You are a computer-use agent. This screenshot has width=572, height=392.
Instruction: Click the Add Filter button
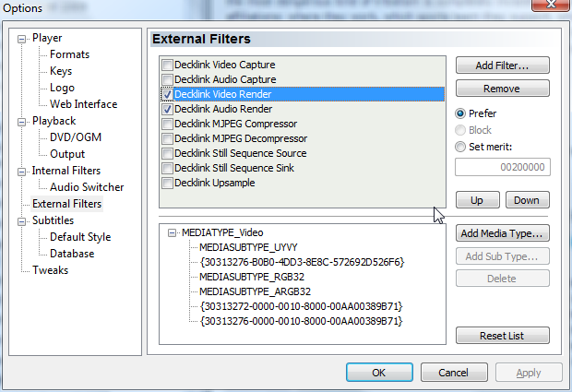[502, 65]
